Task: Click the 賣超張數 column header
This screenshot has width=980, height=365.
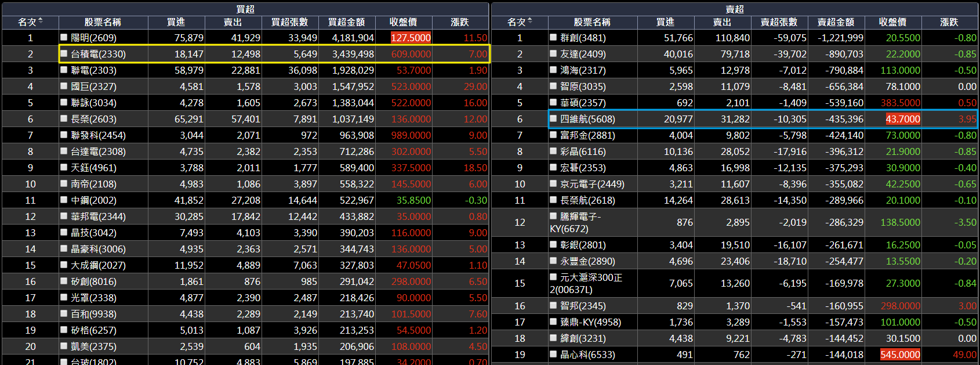Action: coord(779,22)
